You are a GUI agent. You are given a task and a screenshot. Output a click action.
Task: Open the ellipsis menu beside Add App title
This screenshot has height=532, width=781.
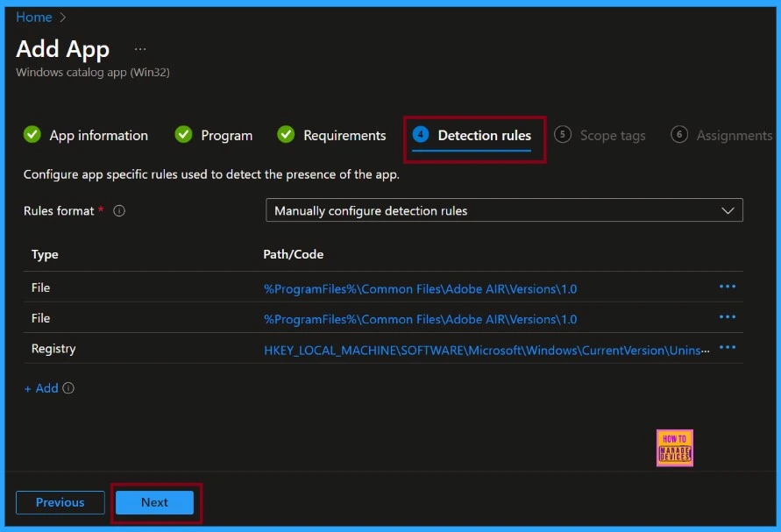[x=140, y=49]
